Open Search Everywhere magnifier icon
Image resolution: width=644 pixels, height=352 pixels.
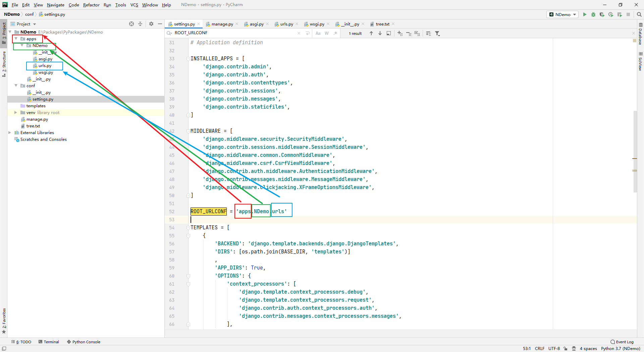[639, 14]
